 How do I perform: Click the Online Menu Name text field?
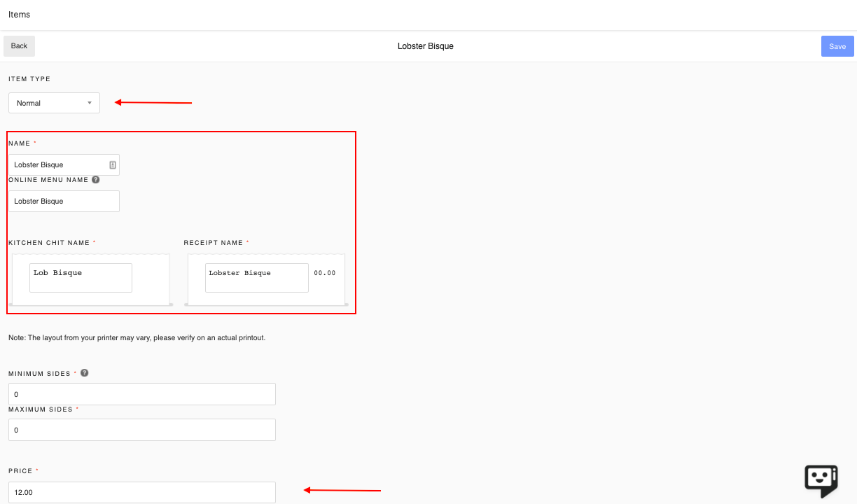[63, 201]
